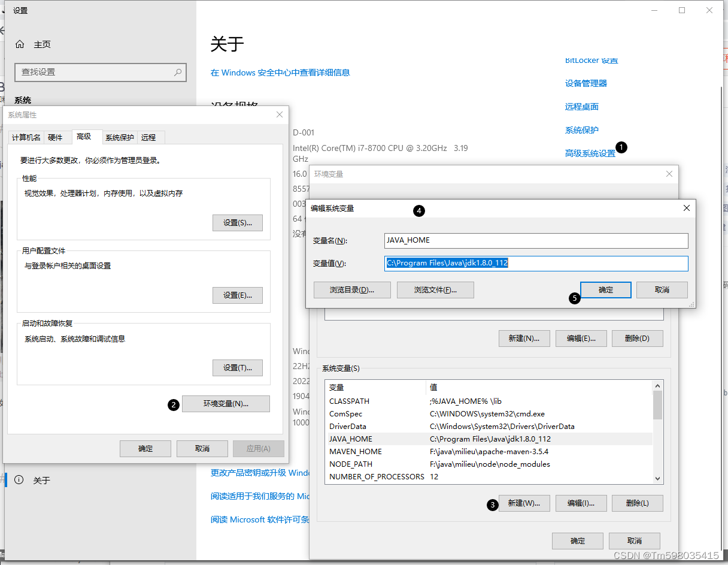
Task: Click inside the 变量名 field
Action: coord(536,240)
